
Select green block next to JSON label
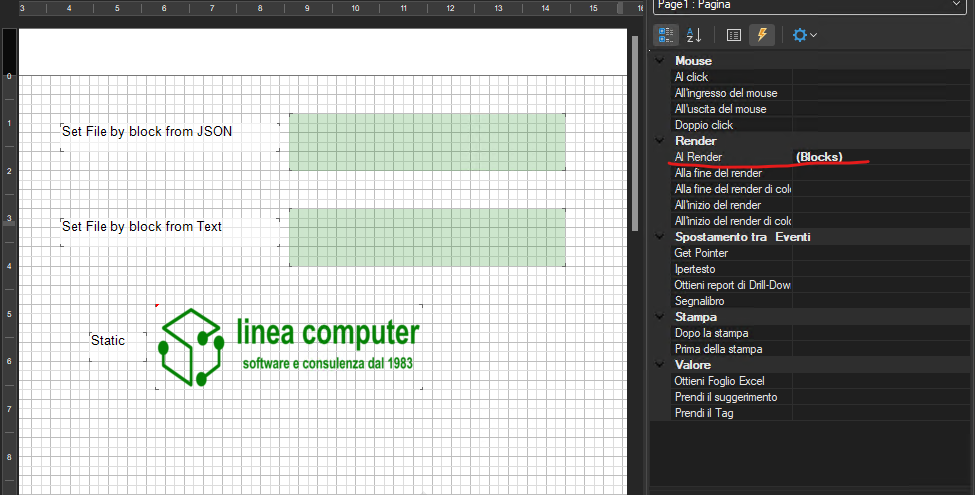(x=427, y=142)
